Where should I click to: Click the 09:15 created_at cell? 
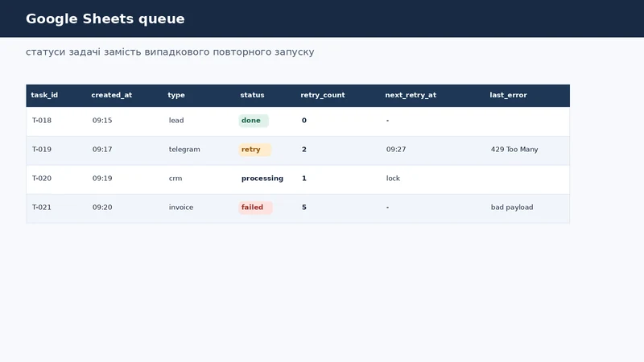102,121
